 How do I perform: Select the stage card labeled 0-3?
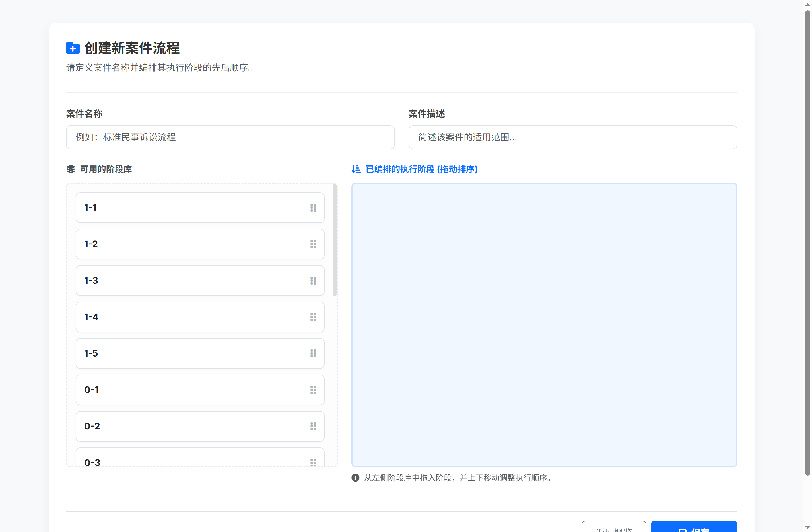200,462
